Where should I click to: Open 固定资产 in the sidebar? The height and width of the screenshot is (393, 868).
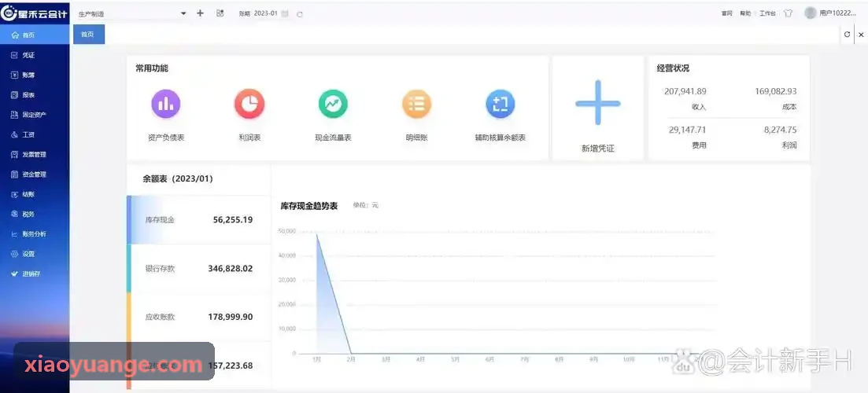[35, 115]
